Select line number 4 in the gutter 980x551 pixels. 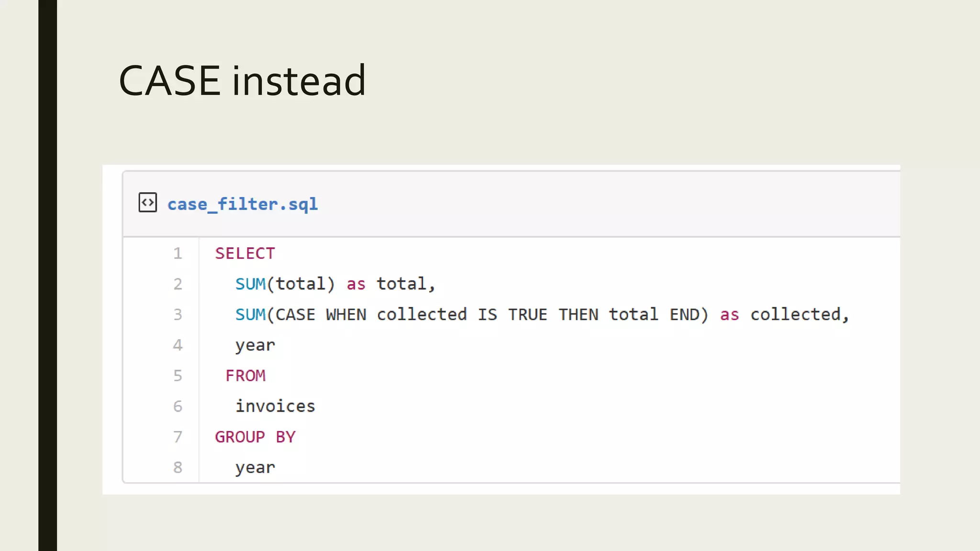point(178,345)
